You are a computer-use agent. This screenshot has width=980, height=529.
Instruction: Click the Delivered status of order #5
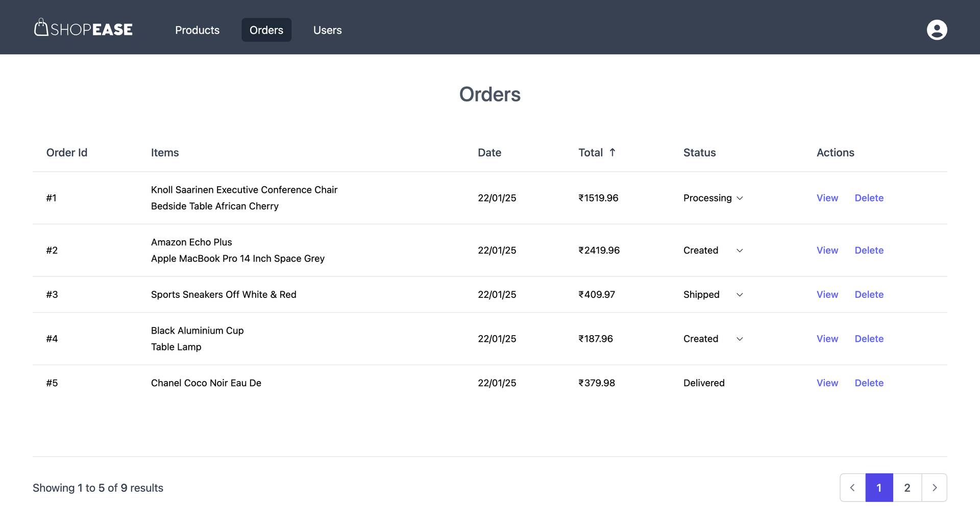pyautogui.click(x=704, y=383)
